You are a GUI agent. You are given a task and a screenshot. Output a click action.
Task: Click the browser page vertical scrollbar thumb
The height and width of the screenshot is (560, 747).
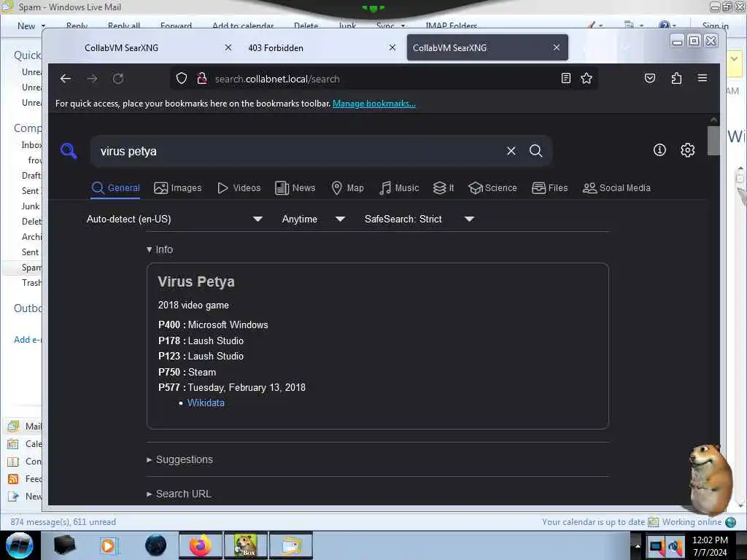tap(713, 141)
